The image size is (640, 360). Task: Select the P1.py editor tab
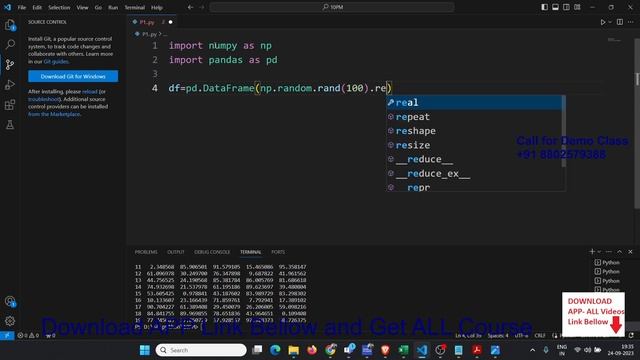[x=150, y=22]
